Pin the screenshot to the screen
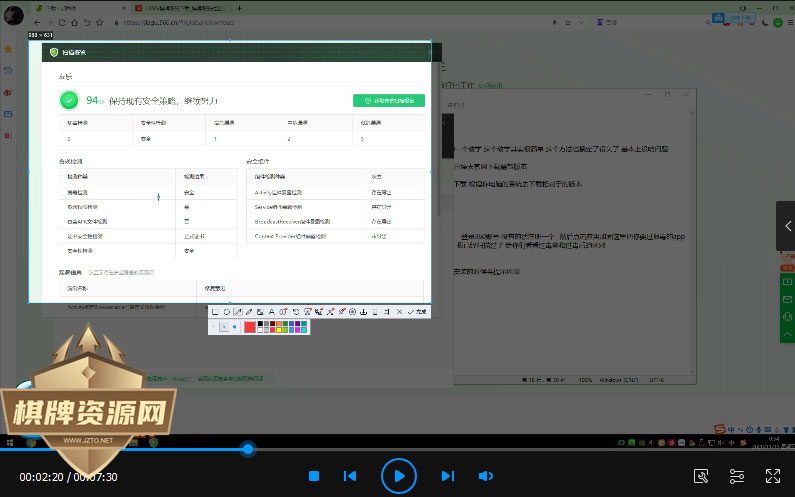This screenshot has height=497, width=795. click(x=341, y=312)
